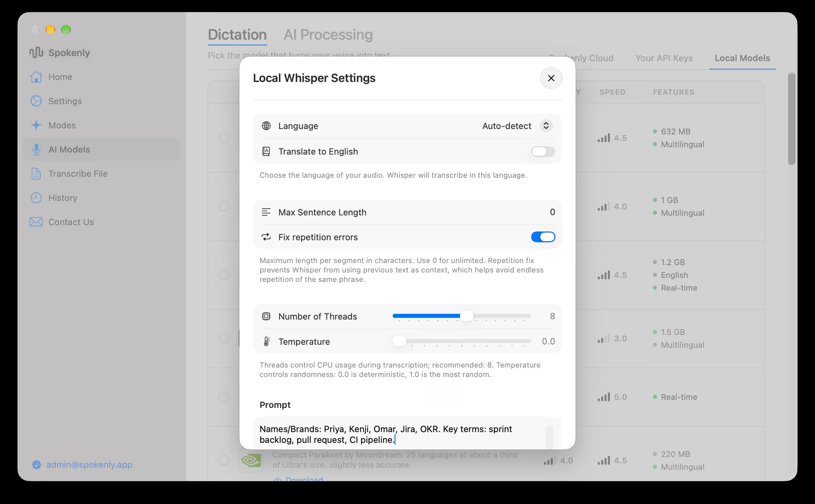The image size is (815, 504).
Task: Switch to the Your API Keys tab
Action: click(664, 58)
